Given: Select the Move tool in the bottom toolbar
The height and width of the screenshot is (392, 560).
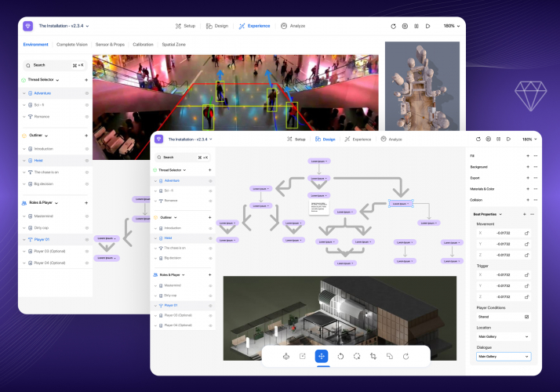Looking at the screenshot, I should tap(322, 356).
